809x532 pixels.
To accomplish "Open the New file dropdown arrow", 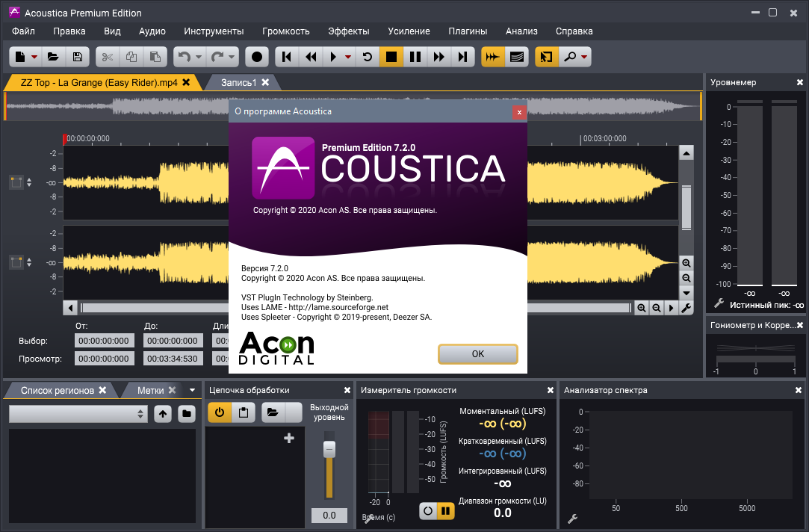I will coord(34,57).
